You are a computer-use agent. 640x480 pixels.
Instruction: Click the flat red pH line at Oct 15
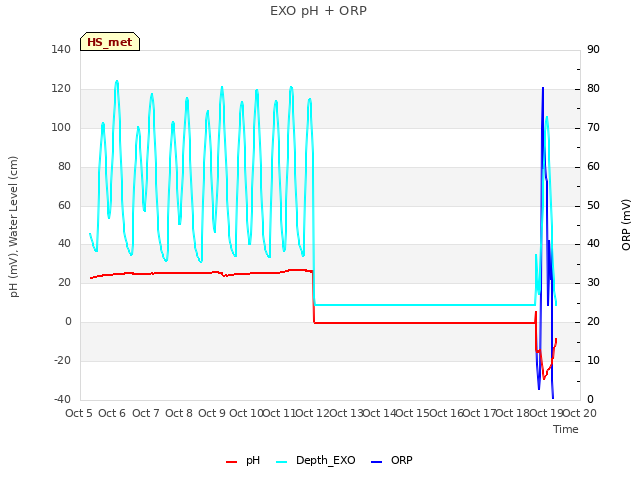pos(412,323)
